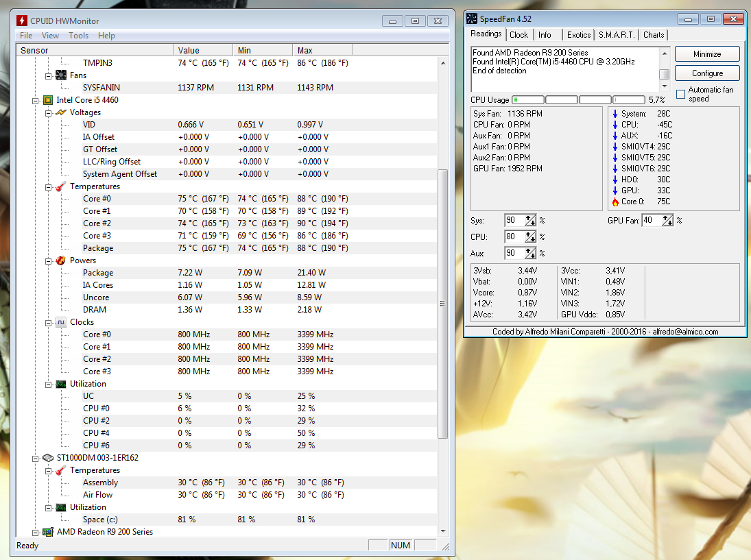Click the blue down arrow next to System temperature
This screenshot has width=751, height=560.
[x=615, y=114]
